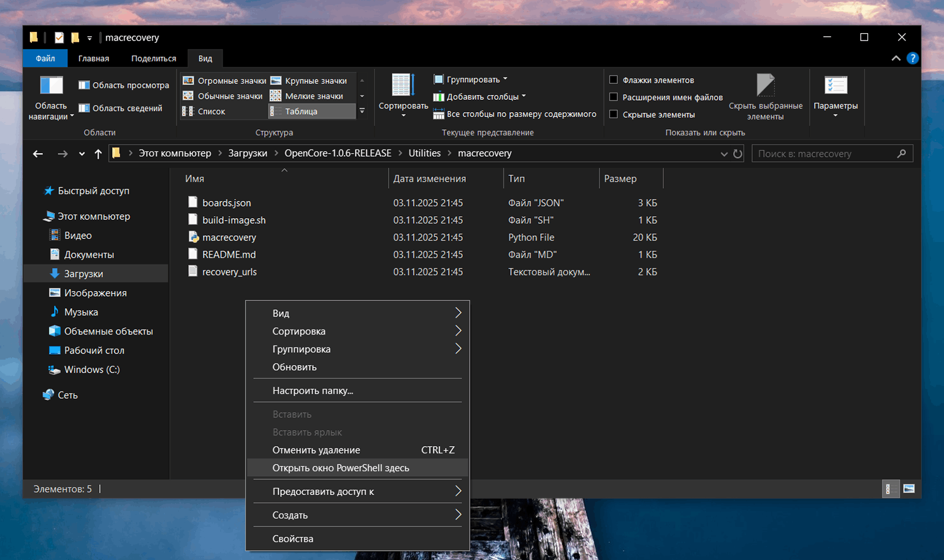This screenshot has width=944, height=560.
Task: Open recent locations dropdown arrow
Action: (x=82, y=154)
